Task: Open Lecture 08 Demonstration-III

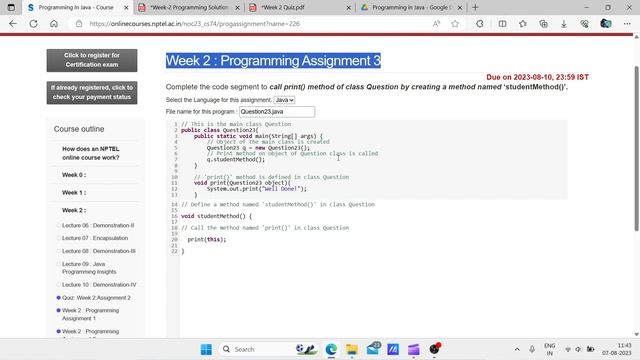Action: click(x=99, y=251)
